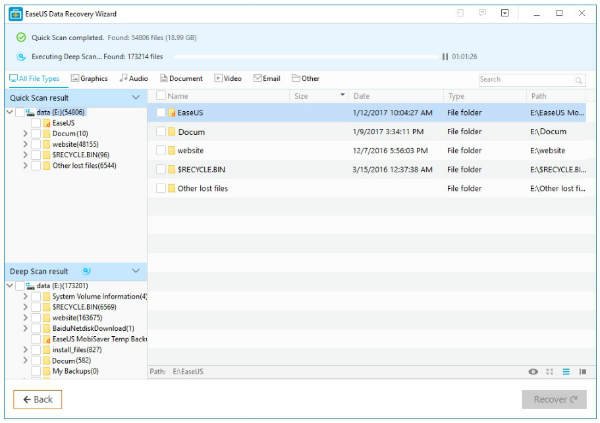Image resolution: width=600 pixels, height=423 pixels.
Task: Click Other lost files folder icon in list
Action: (172, 188)
